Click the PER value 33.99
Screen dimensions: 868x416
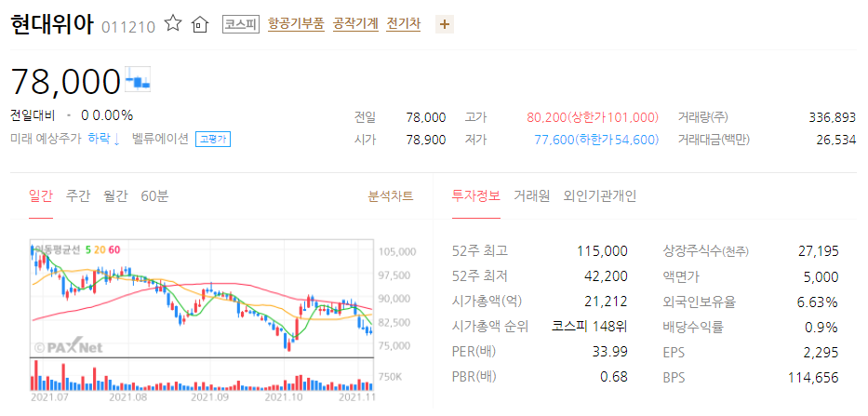click(x=609, y=353)
